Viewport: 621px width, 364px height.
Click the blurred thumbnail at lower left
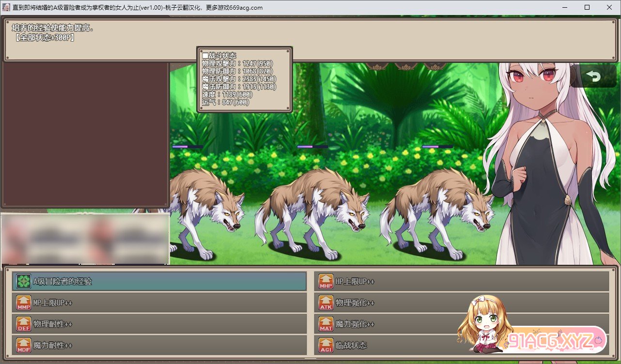(x=85, y=239)
